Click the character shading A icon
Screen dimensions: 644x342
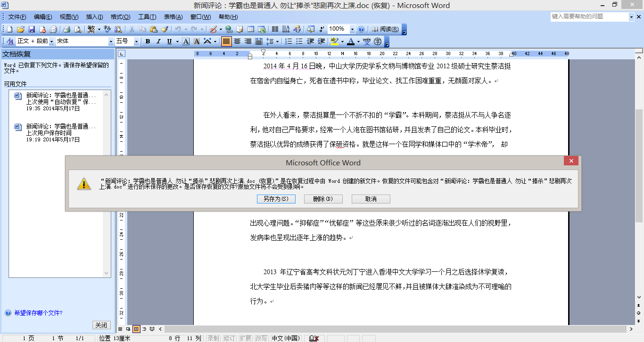pyautogui.click(x=197, y=41)
